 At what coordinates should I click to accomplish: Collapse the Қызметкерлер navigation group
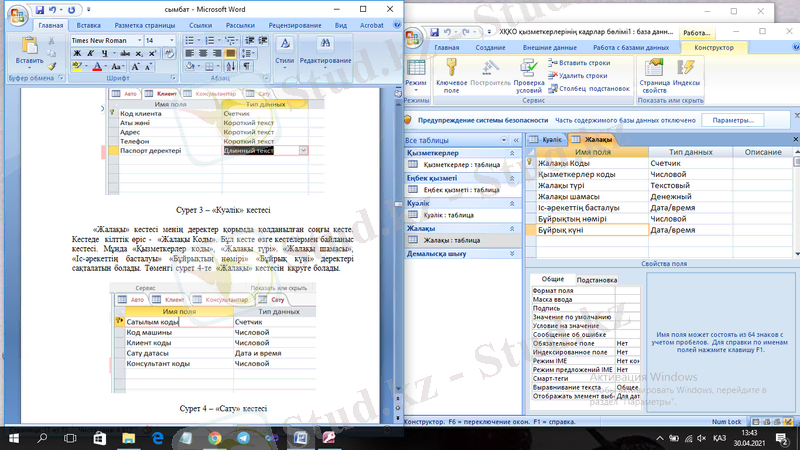coord(514,152)
